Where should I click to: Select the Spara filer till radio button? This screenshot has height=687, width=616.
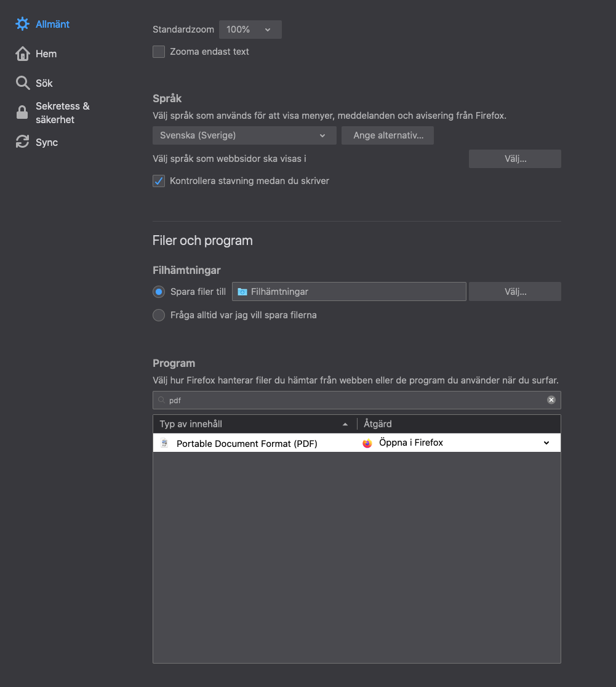click(x=159, y=292)
